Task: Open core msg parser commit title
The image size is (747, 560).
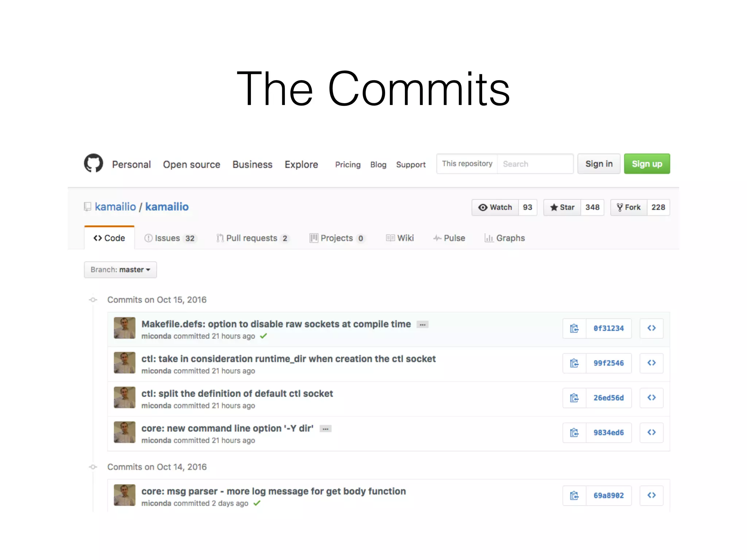Action: 274,491
